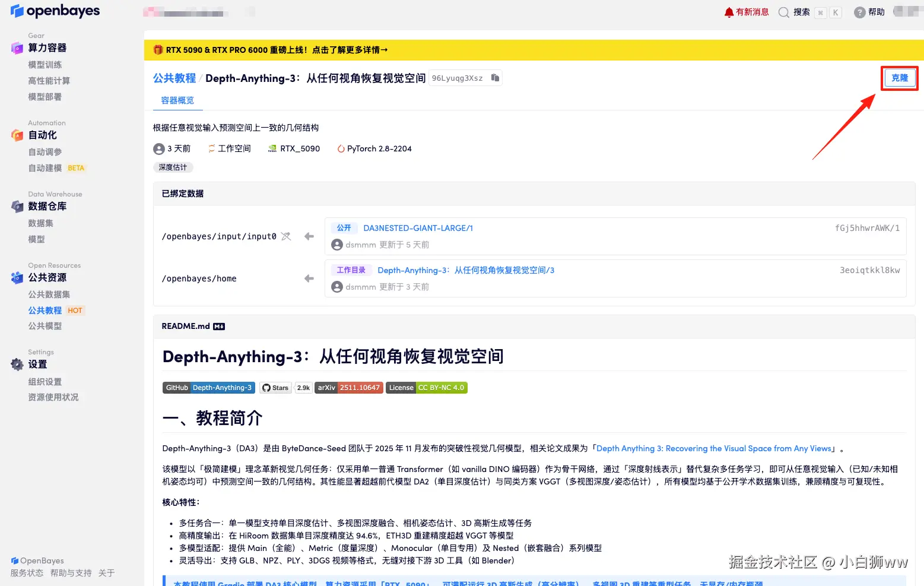This screenshot has width=924, height=586.
Task: Open the Depth-Anything-3 工作目录 /3 link
Action: click(x=466, y=270)
